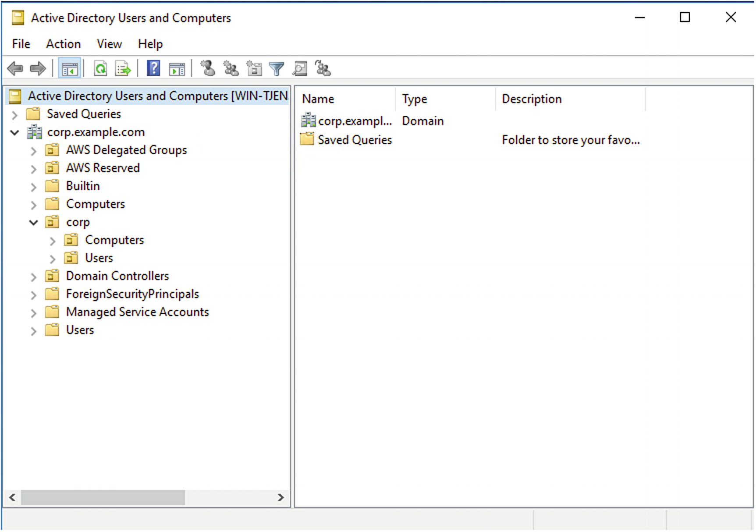Select the top-level Computers container label

tap(96, 204)
